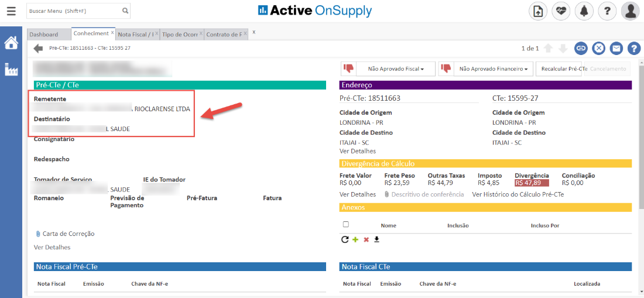Click the blue circular help icon
The height and width of the screenshot is (298, 644).
coord(634,49)
